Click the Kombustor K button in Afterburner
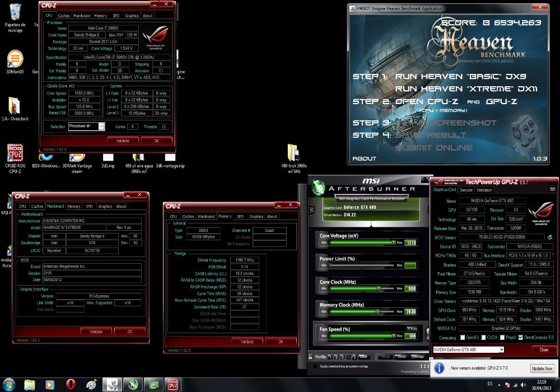The width and height of the screenshot is (560, 392). click(x=312, y=210)
